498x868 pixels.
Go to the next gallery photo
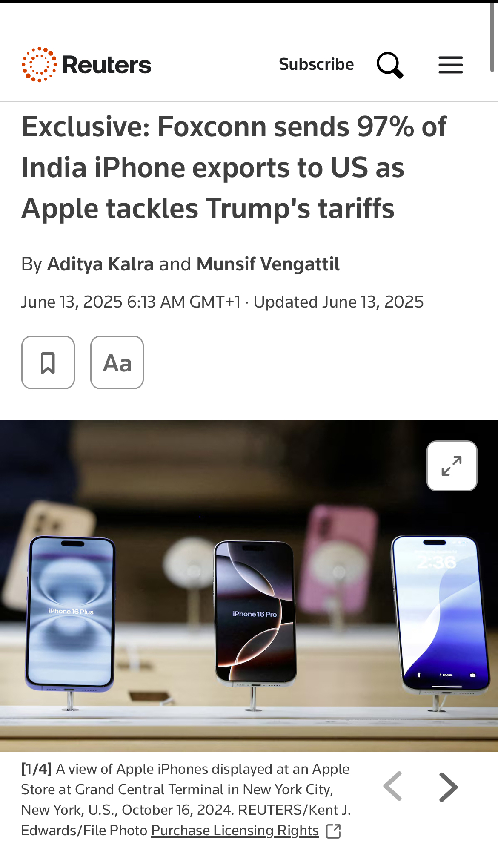[448, 787]
